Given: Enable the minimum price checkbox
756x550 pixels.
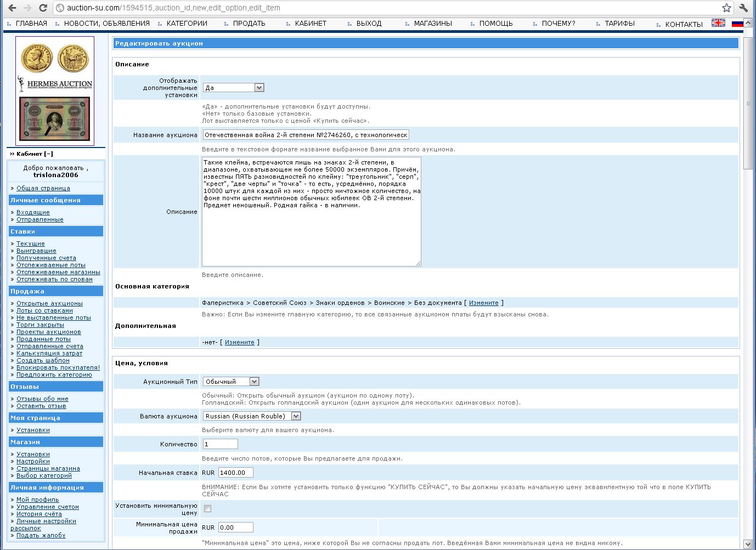Looking at the screenshot, I should click(x=208, y=509).
